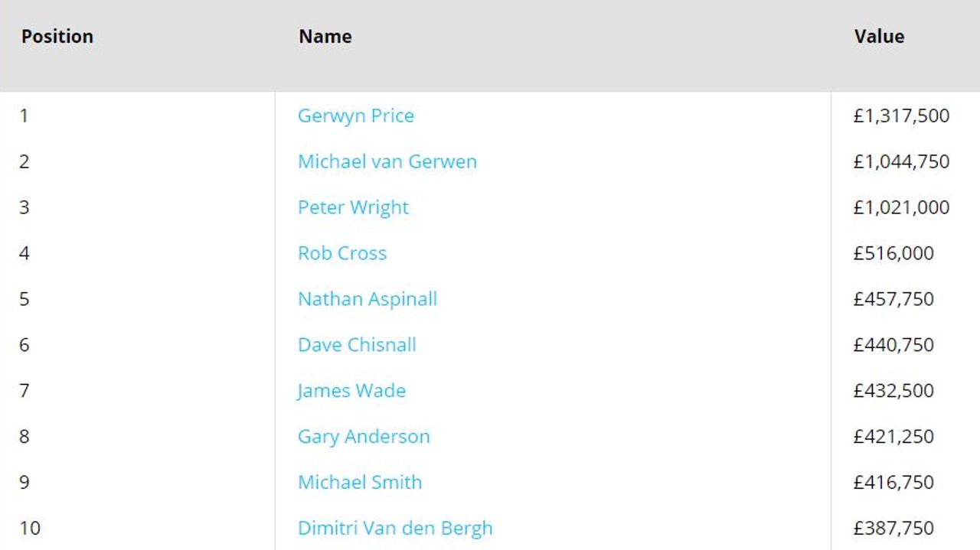This screenshot has height=550, width=980.
Task: Select the position 10 cell
Action: [x=30, y=529]
